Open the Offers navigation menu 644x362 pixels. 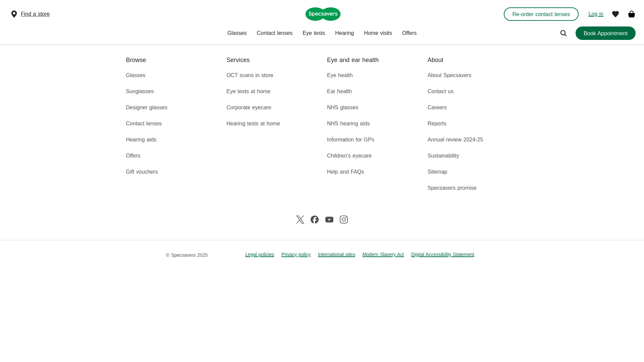coord(409,33)
